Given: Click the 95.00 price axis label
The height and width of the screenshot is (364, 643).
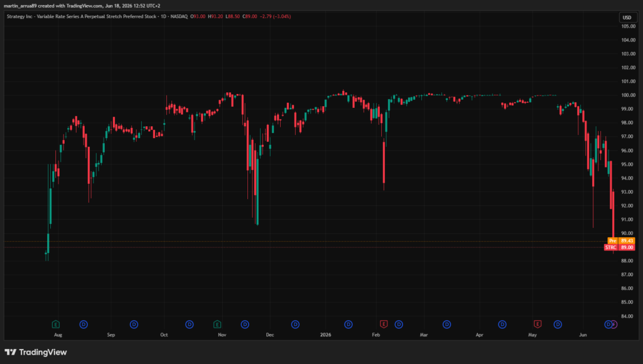Looking at the screenshot, I should click(628, 164).
